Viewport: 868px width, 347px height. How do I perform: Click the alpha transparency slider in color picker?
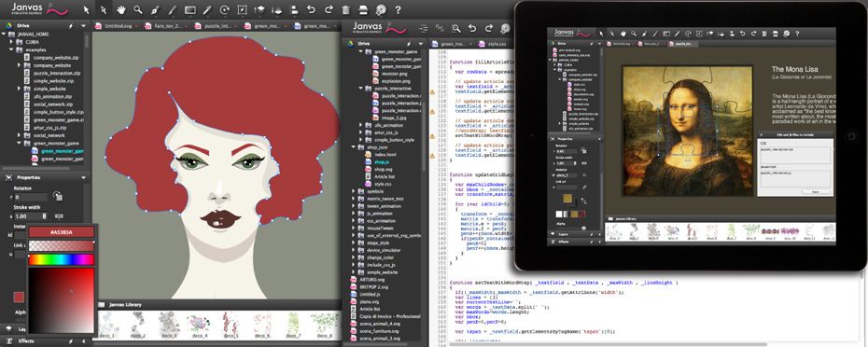point(62,245)
